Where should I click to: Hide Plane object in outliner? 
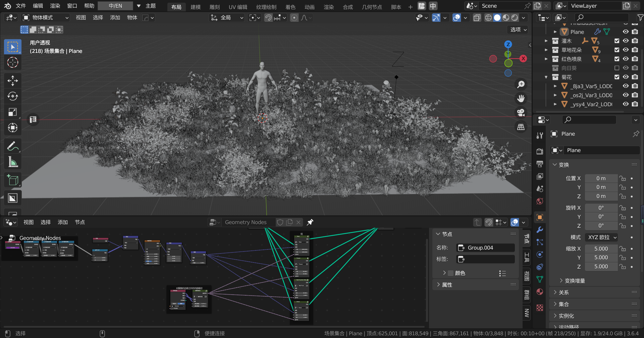[626, 32]
